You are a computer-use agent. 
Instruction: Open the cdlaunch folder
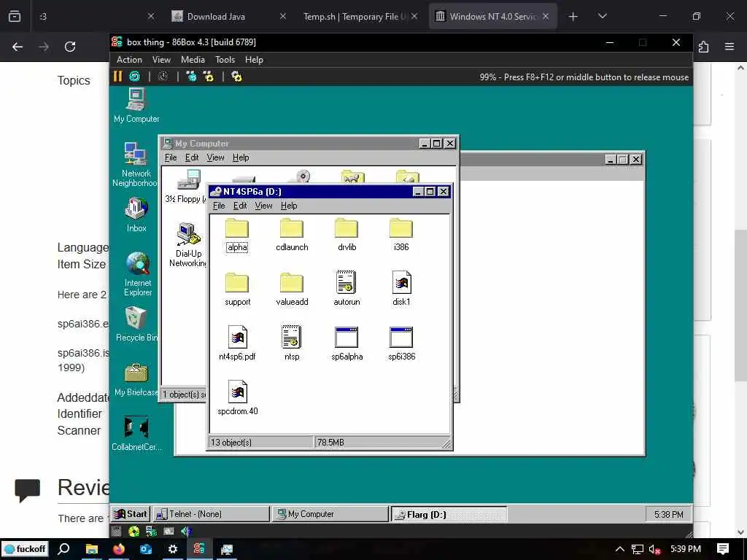292,235
